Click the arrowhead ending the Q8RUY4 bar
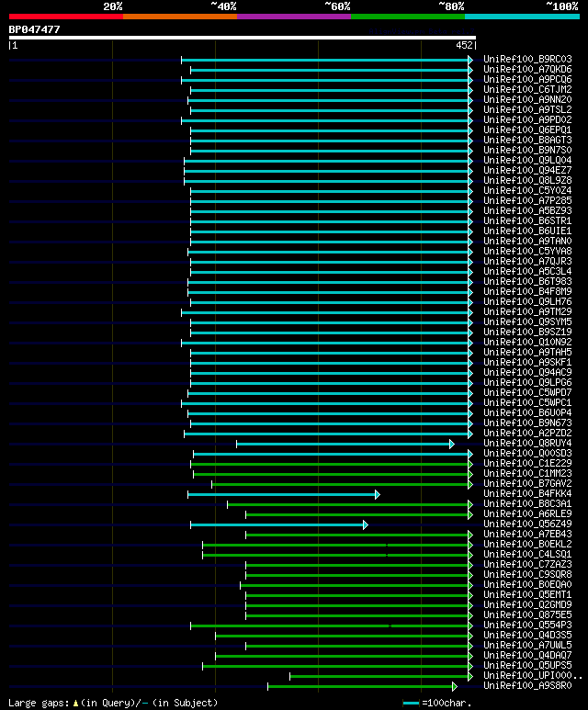 coord(452,444)
